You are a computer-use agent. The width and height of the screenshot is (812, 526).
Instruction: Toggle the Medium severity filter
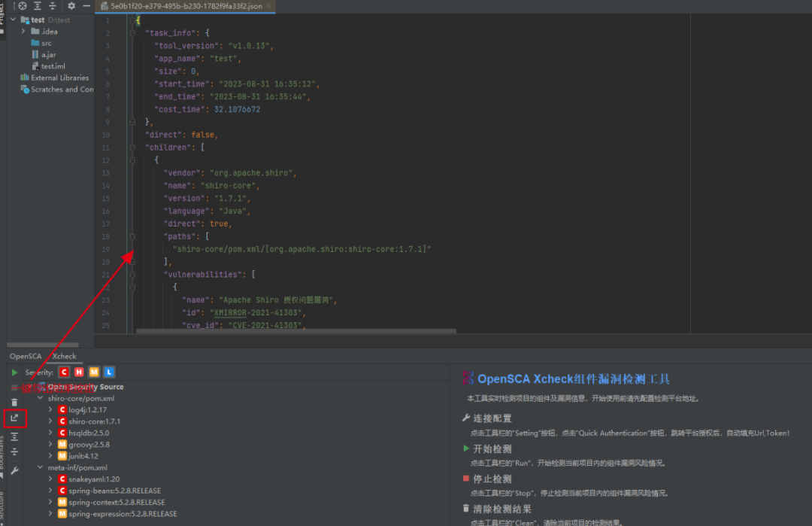click(94, 372)
